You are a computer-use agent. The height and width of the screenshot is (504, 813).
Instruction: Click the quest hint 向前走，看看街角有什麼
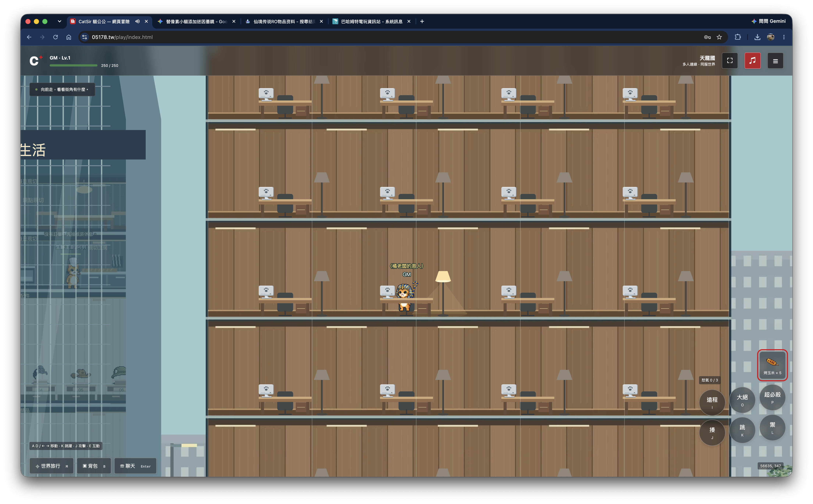tap(62, 89)
